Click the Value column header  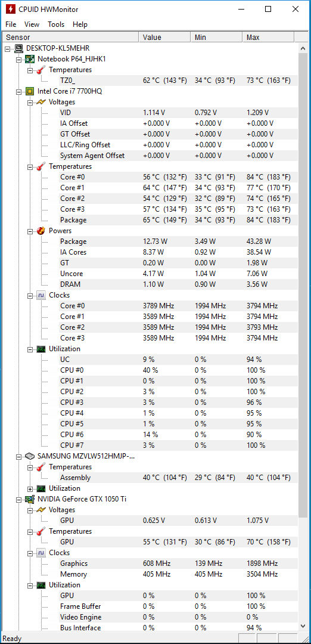[164, 38]
